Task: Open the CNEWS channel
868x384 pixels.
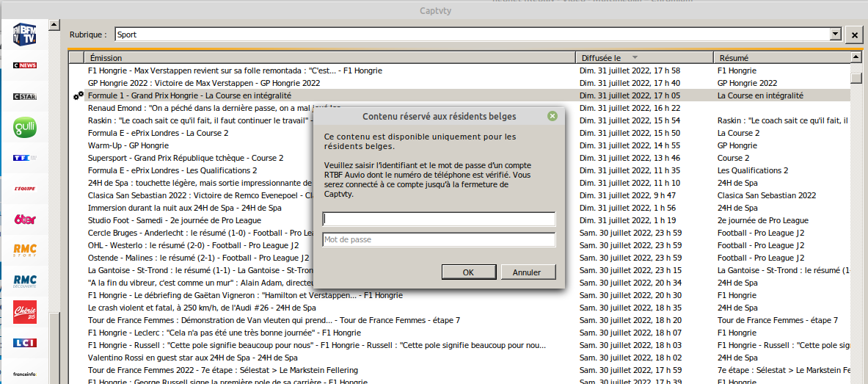Action: (x=24, y=65)
